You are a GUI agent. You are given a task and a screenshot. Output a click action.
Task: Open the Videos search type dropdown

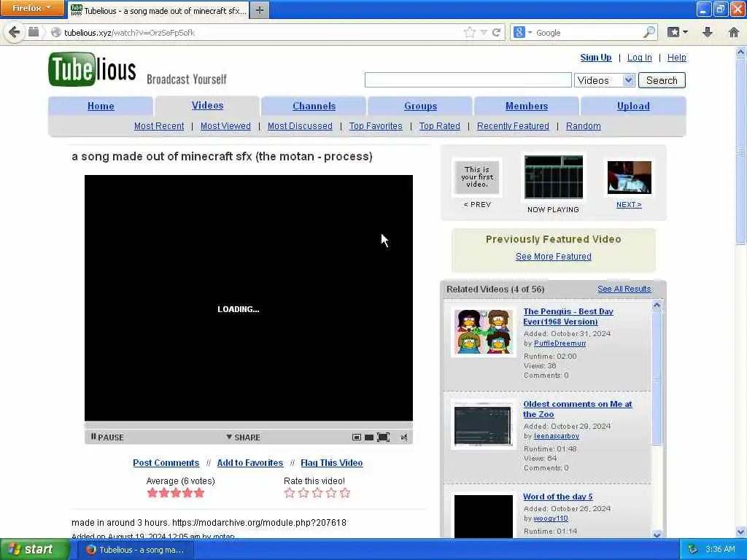(605, 80)
